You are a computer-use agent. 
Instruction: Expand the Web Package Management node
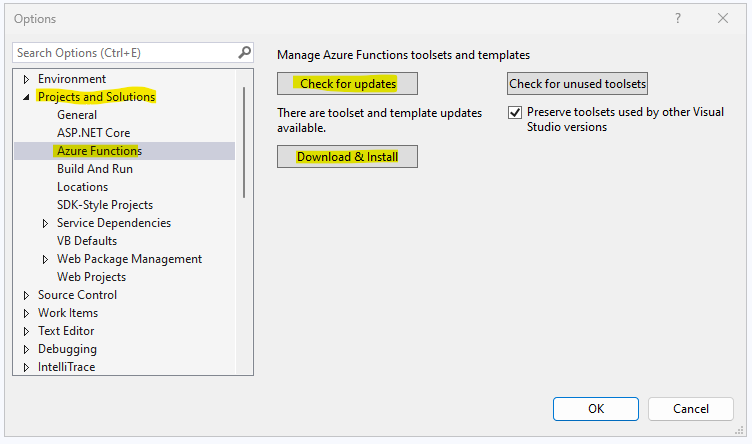(45, 259)
